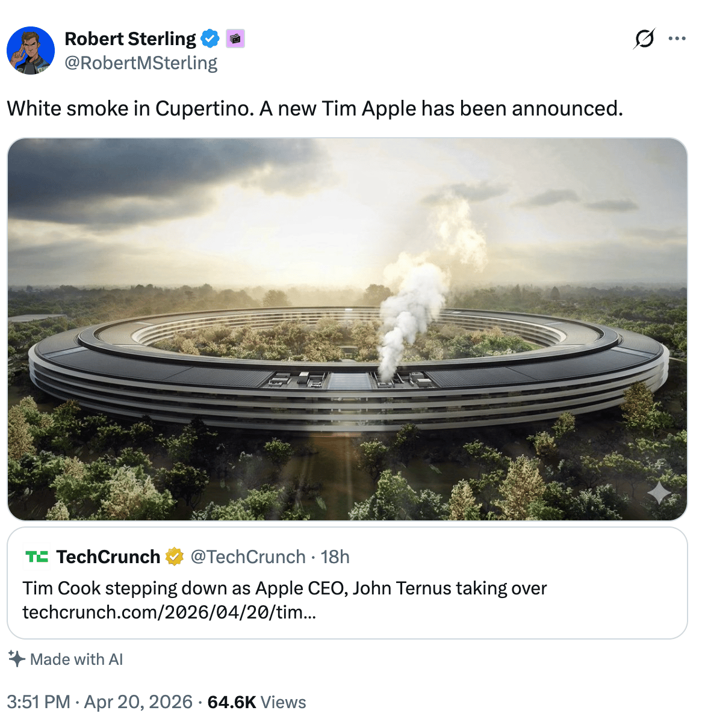Viewport: 702px width, 728px height.
Task: Click the blue verified checkmark badge
Action: coord(210,39)
